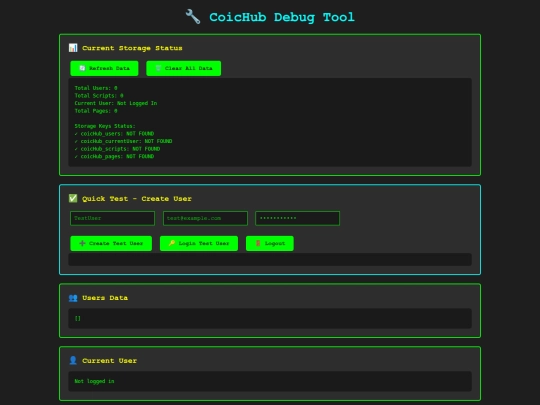Focus the test@example.com email field

click(x=205, y=218)
